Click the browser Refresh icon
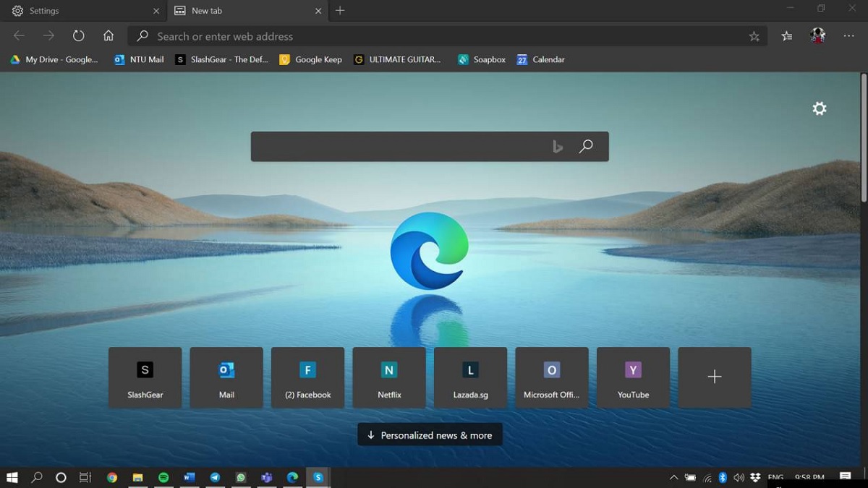This screenshot has width=868, height=488. click(x=78, y=36)
